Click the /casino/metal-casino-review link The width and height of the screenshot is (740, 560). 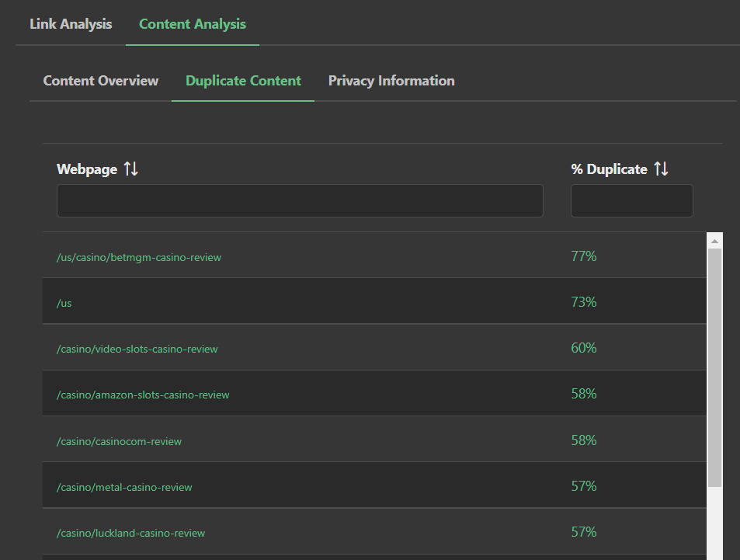coord(124,486)
